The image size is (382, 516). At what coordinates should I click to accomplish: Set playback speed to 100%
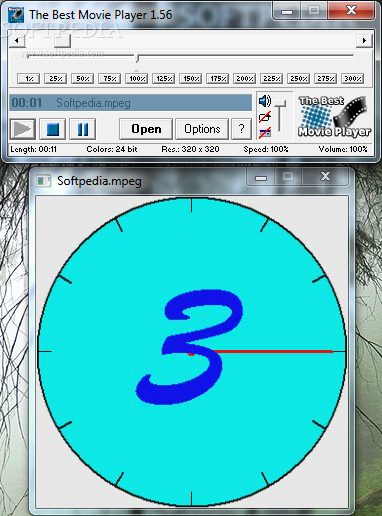(x=137, y=79)
